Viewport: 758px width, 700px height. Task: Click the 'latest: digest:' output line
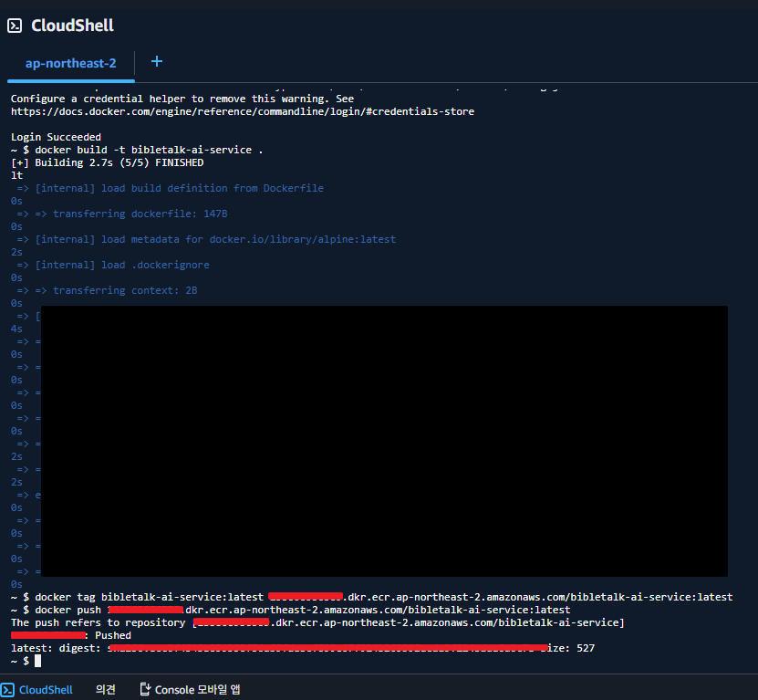click(303, 648)
